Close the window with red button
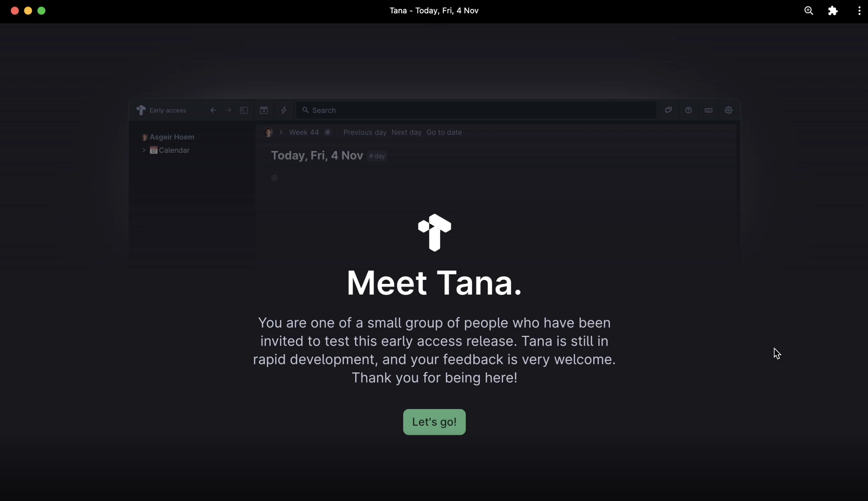The height and width of the screenshot is (501, 868). [x=15, y=11]
